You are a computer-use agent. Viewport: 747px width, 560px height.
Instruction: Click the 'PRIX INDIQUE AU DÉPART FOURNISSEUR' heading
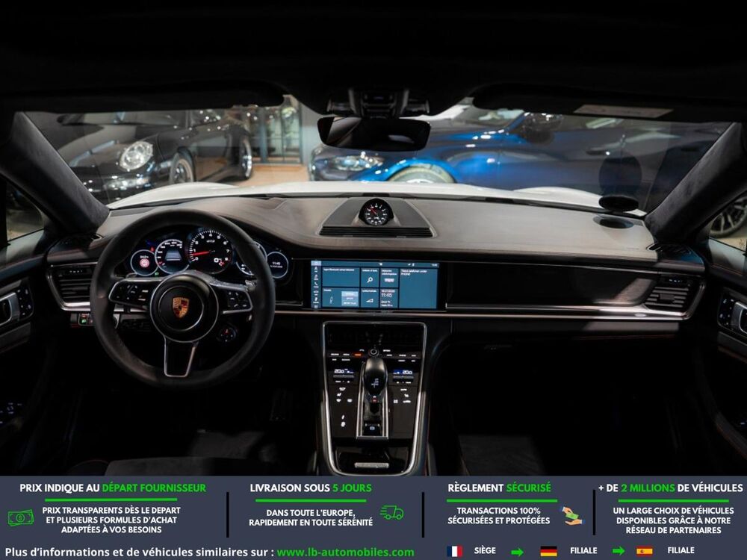click(113, 488)
